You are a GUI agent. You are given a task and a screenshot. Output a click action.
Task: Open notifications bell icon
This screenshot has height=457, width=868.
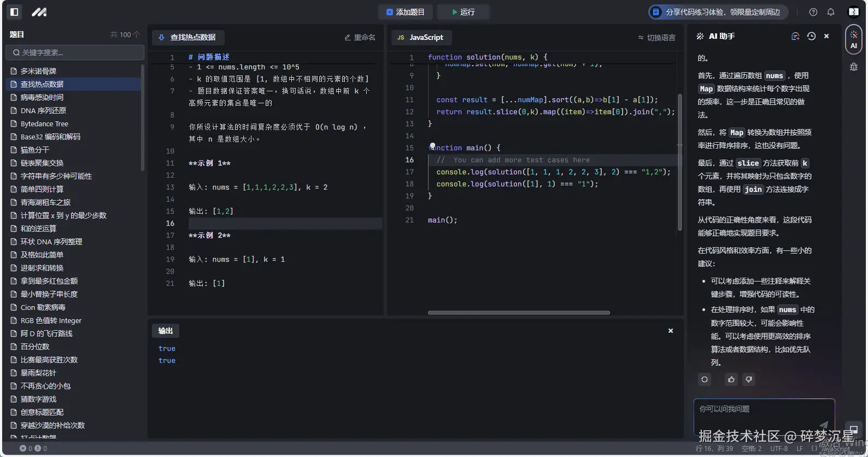pos(831,12)
